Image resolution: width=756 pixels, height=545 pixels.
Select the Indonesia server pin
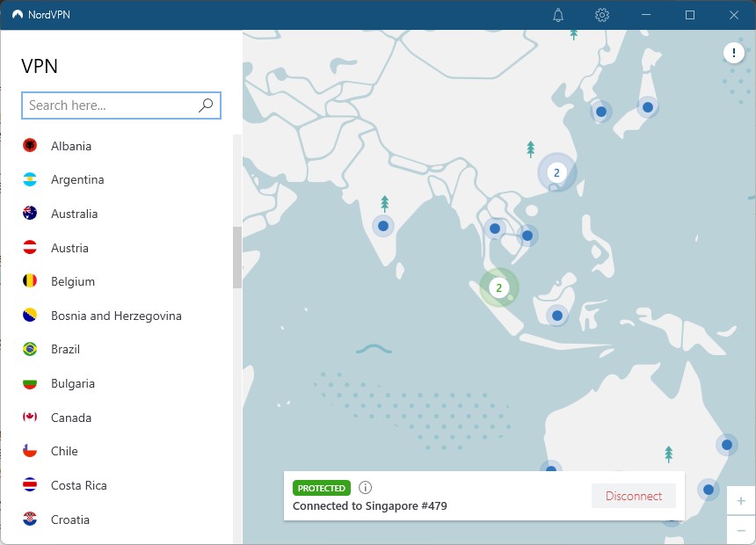[x=557, y=316]
